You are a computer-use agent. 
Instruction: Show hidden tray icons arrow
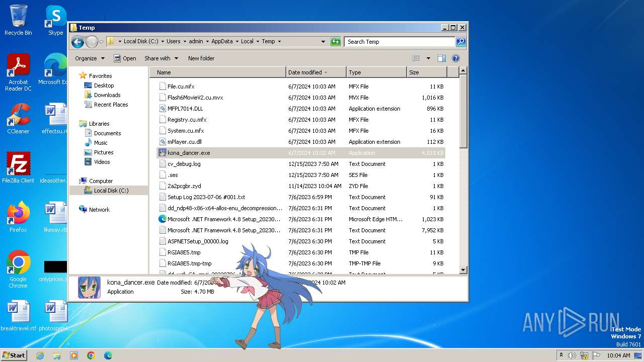[561, 355]
